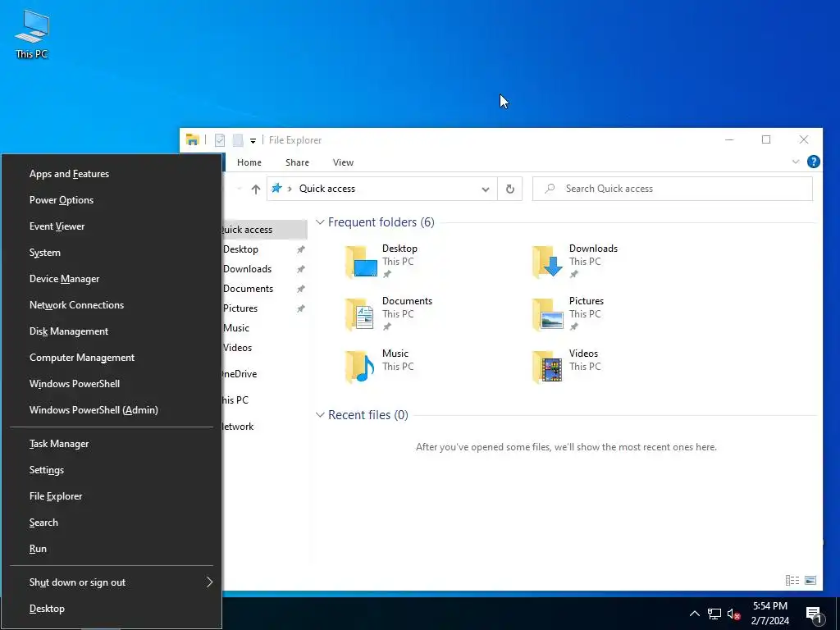The width and height of the screenshot is (840, 630).
Task: Select Downloads in the navigation pane
Action: [247, 269]
